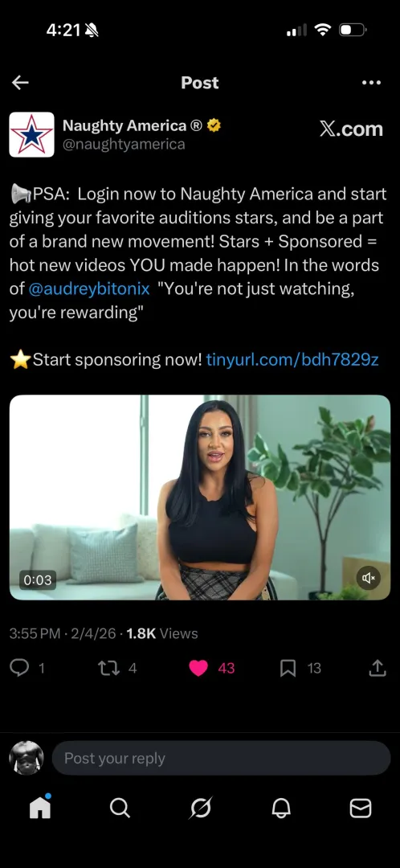Open the Notifications bell tab
This screenshot has height=868, width=400.
click(x=280, y=809)
